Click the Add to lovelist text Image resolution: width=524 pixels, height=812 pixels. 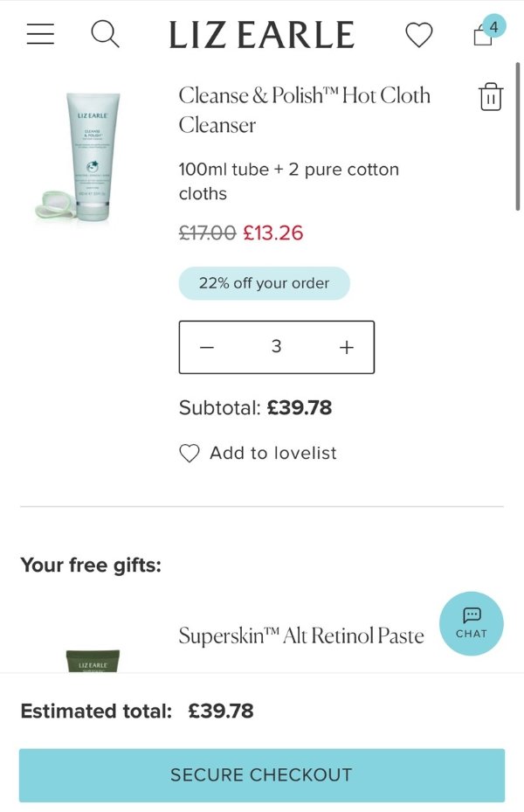[x=272, y=453]
